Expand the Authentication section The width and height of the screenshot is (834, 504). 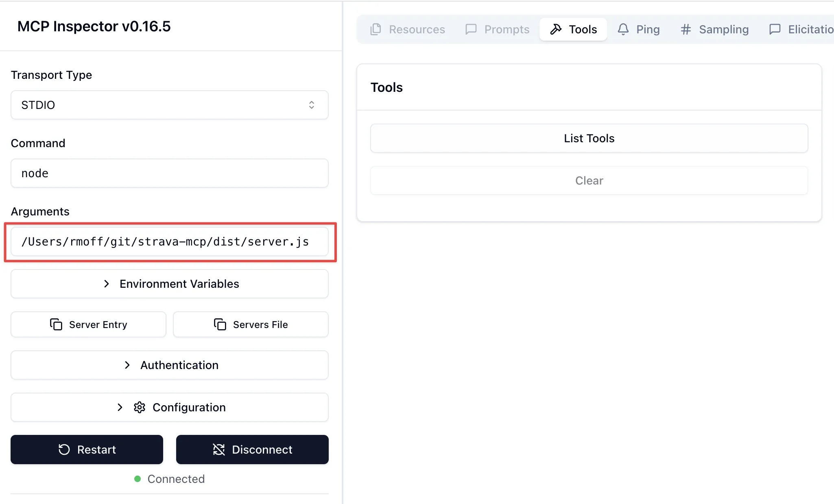[169, 365]
